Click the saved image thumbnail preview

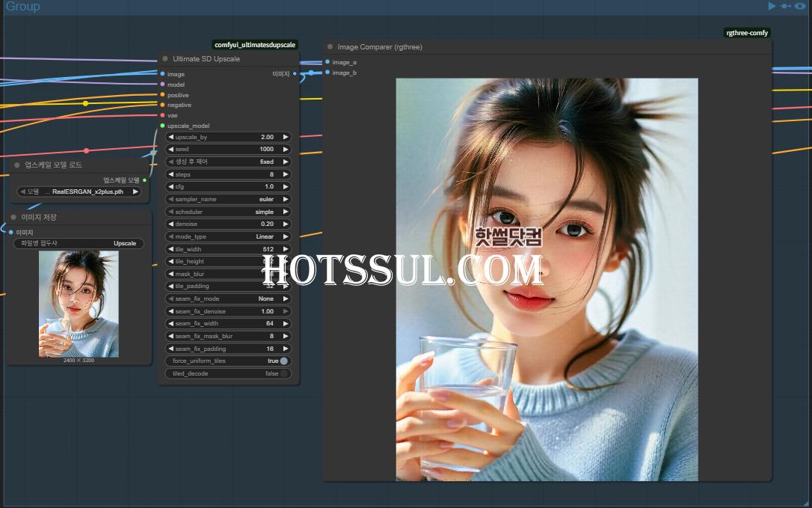[79, 303]
